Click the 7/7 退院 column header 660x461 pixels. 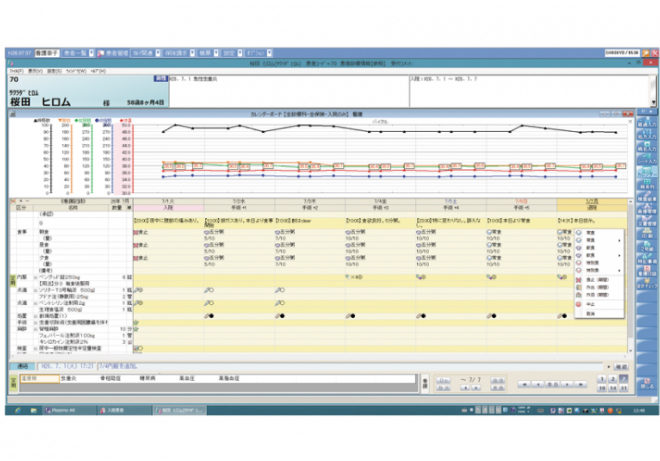click(x=592, y=208)
